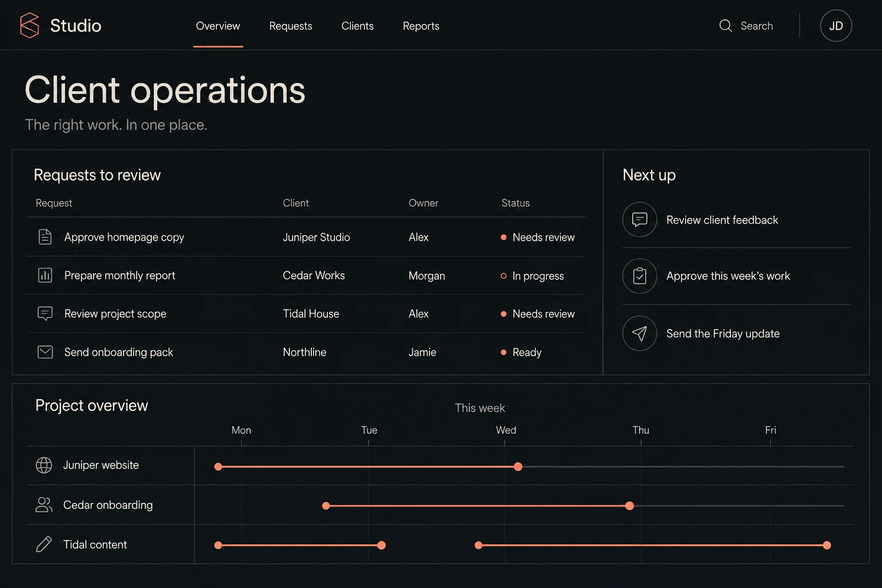This screenshot has height=588, width=882.
Task: Go to the Clients tab
Action: pos(357,26)
